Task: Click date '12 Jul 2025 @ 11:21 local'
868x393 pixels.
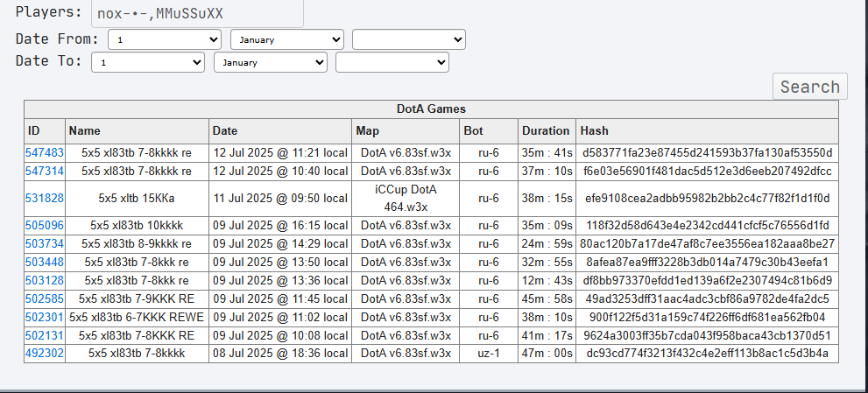Action: (x=280, y=153)
